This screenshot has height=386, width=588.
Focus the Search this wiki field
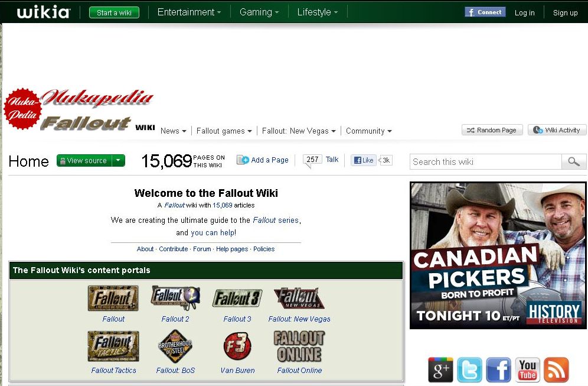pos(486,162)
